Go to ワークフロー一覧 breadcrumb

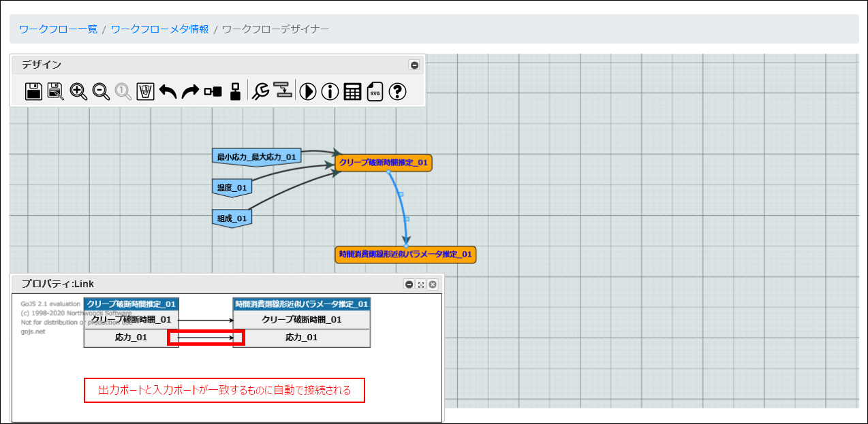point(59,29)
